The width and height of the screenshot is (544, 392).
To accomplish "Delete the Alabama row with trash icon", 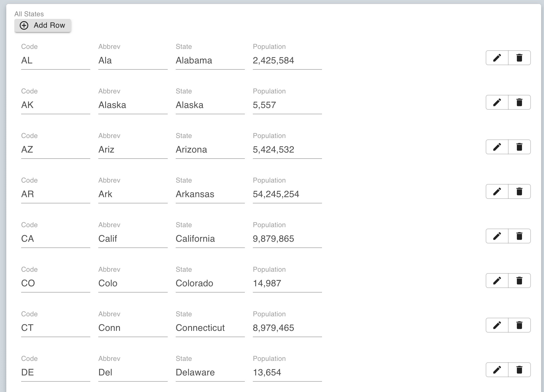I will tap(519, 58).
